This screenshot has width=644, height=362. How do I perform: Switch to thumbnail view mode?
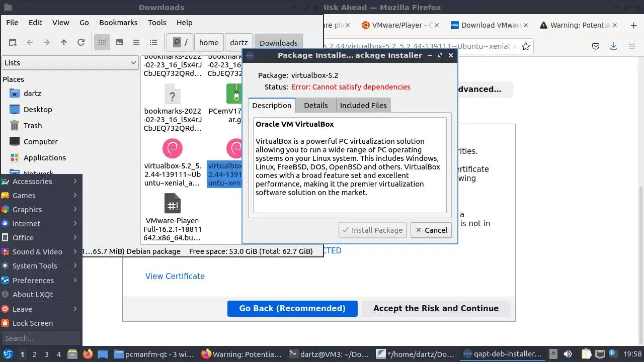pyautogui.click(x=119, y=43)
